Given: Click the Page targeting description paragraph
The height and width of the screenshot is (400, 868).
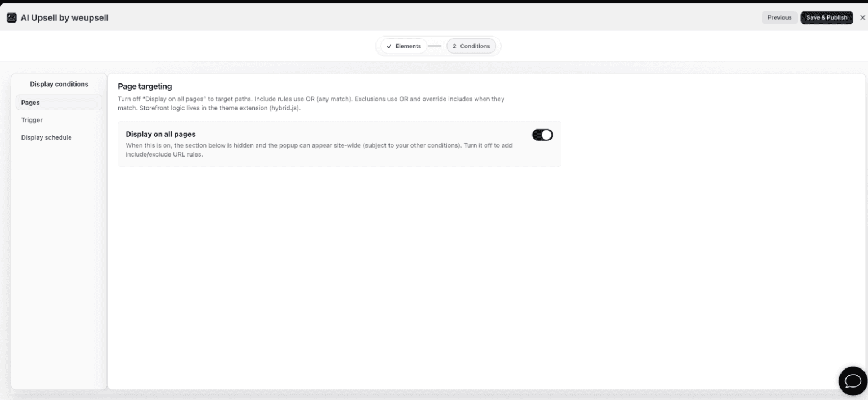Looking at the screenshot, I should coord(311,103).
